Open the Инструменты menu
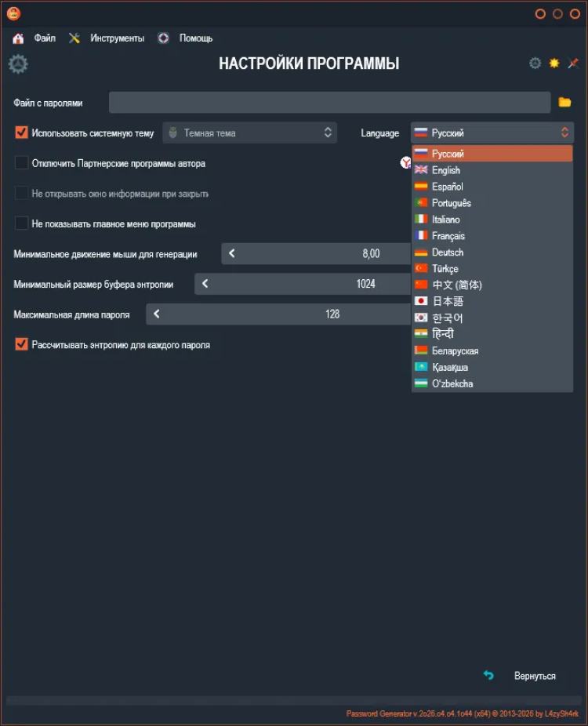588x726 pixels. (x=117, y=38)
